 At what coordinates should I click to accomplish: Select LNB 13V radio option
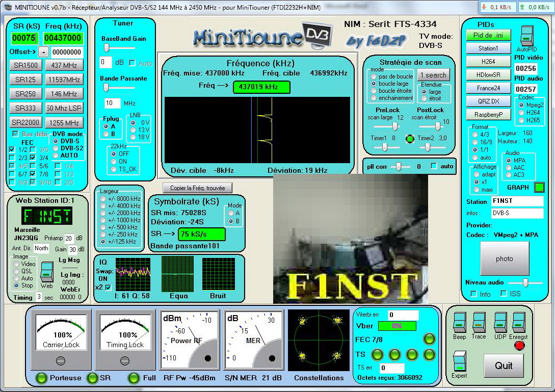(133, 130)
